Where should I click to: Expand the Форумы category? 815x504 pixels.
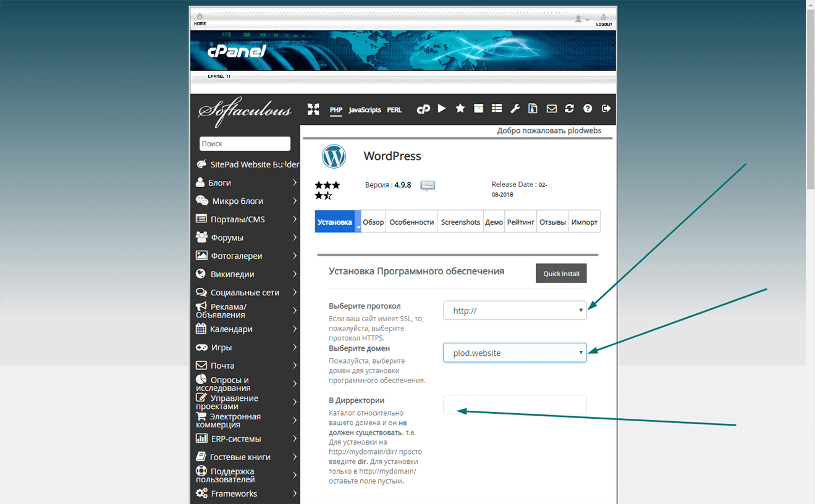click(x=247, y=237)
